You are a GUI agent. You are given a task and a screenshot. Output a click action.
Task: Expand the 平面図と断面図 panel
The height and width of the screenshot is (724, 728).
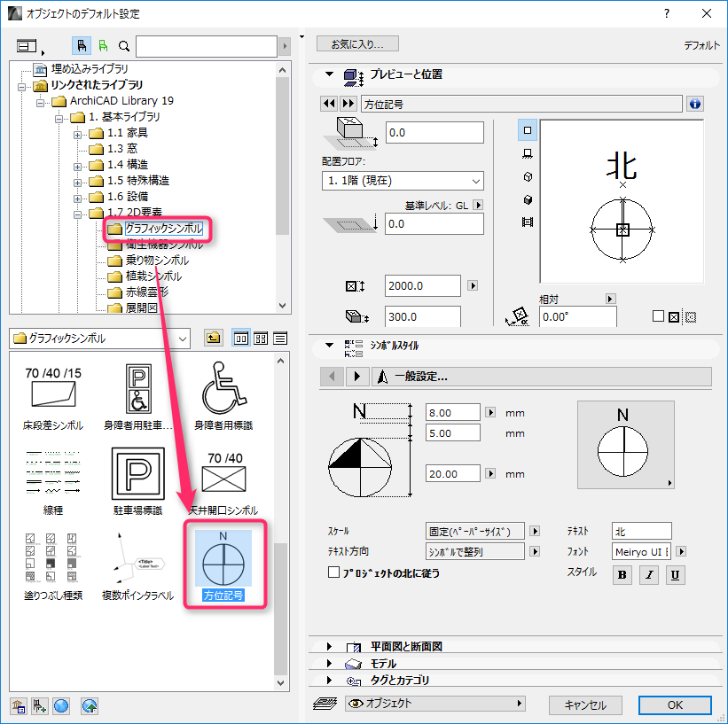pos(329,646)
